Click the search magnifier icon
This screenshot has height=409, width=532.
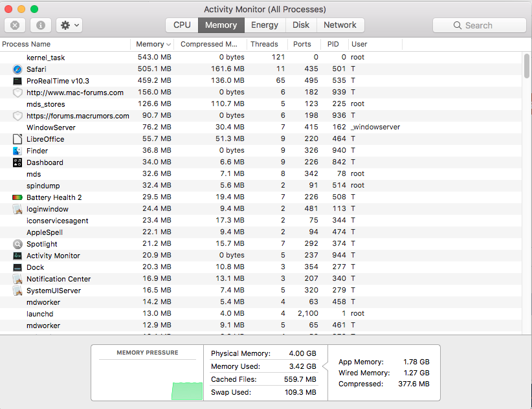click(x=458, y=25)
